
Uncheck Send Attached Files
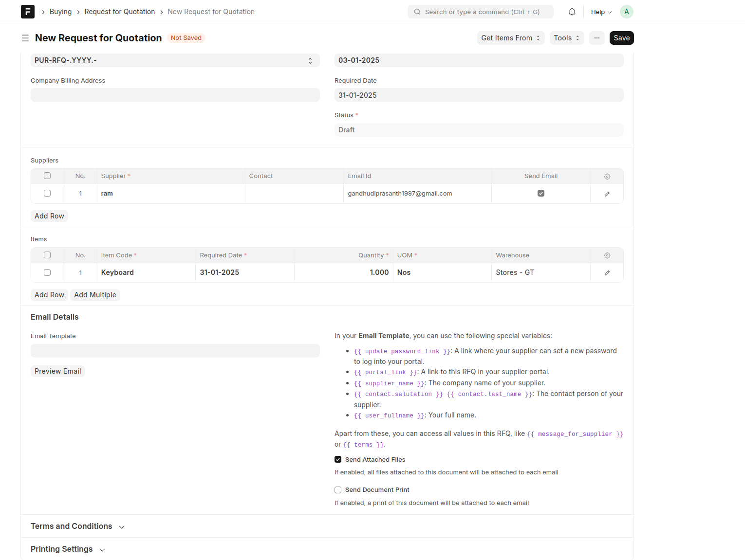338,459
